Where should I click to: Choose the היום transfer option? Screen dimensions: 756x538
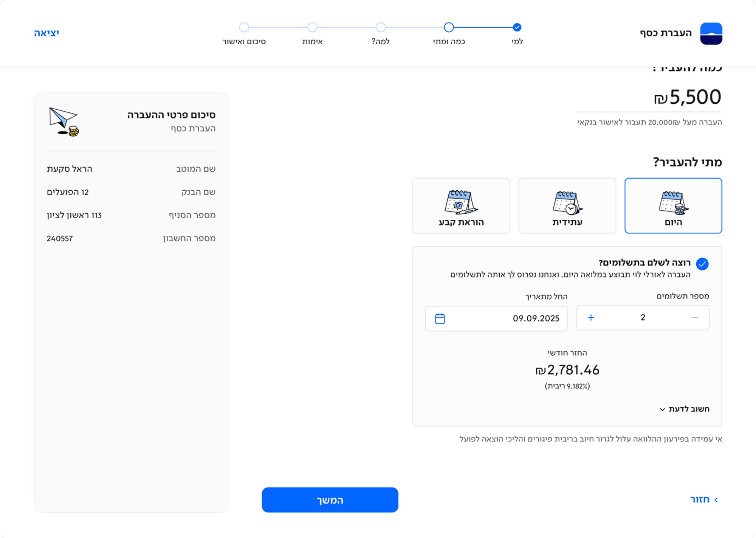[x=673, y=205]
